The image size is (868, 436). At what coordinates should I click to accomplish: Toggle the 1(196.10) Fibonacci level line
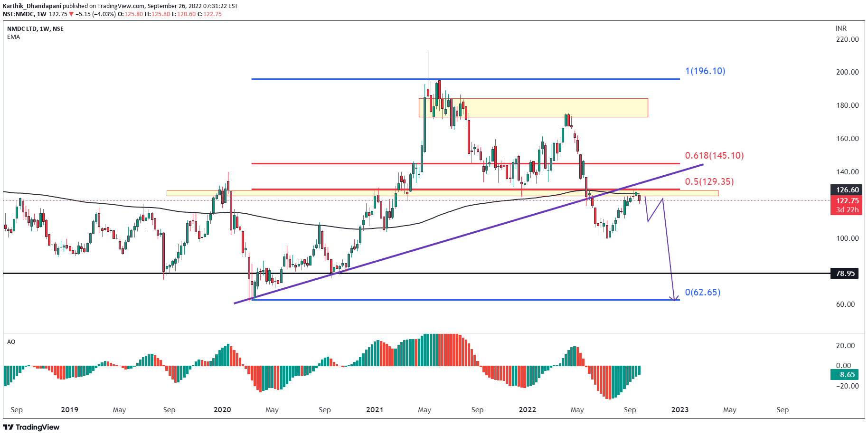(705, 71)
